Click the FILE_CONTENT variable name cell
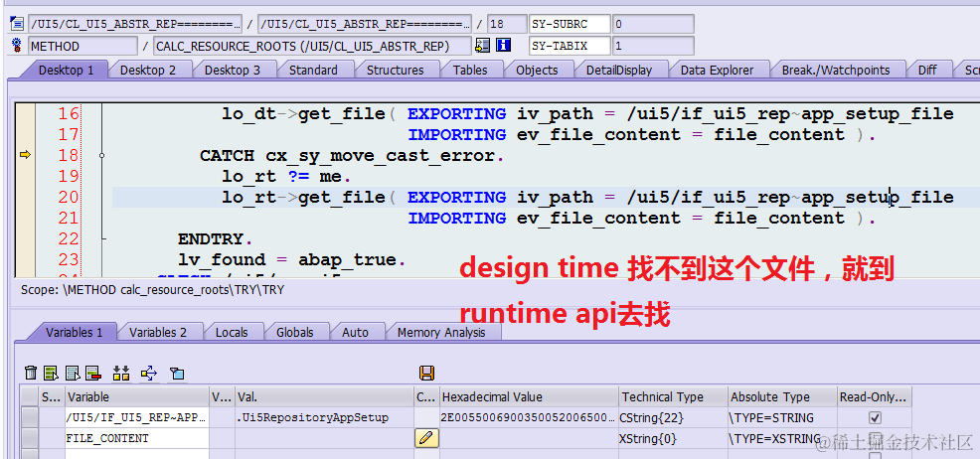Image resolution: width=980 pixels, height=459 pixels. pyautogui.click(x=137, y=438)
